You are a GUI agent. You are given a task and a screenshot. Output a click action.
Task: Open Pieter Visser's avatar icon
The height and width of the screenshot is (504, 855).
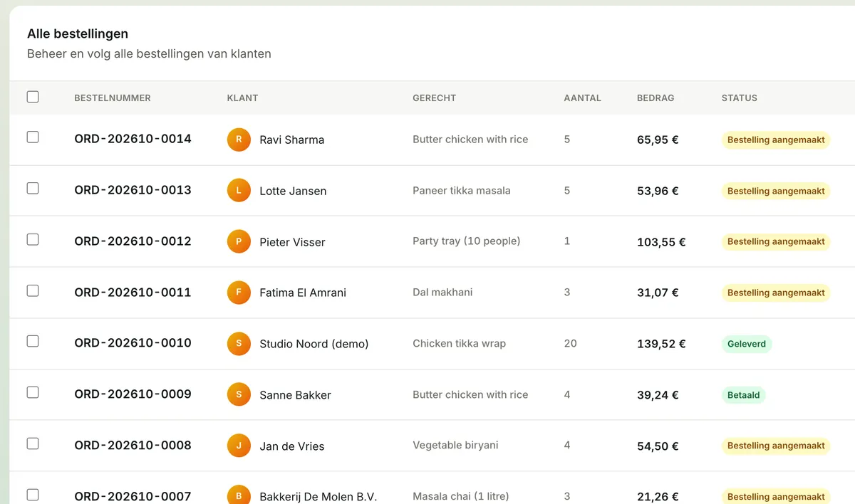tap(239, 241)
